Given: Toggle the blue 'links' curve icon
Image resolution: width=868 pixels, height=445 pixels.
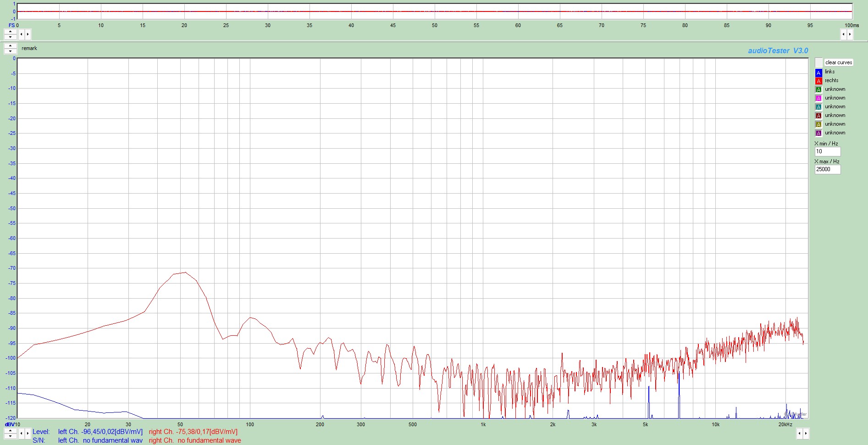Looking at the screenshot, I should click(818, 72).
